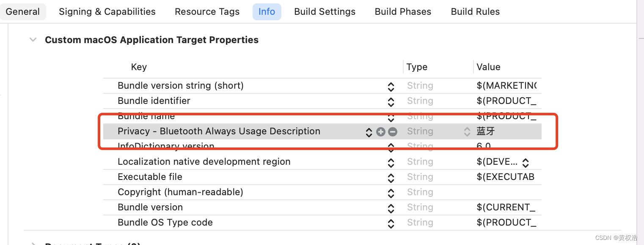Open key stepper for Bundle OS Type code
Viewport: 644px width, 245px height.
point(391,223)
